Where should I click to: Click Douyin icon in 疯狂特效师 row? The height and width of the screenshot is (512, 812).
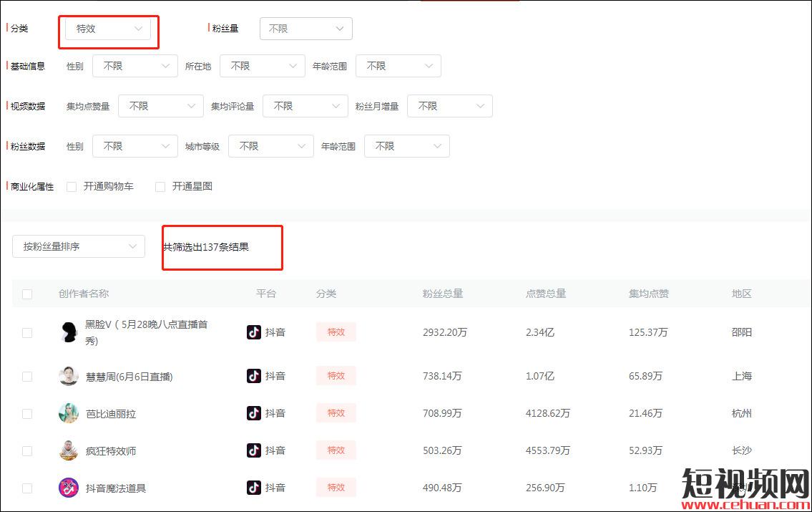(x=254, y=450)
